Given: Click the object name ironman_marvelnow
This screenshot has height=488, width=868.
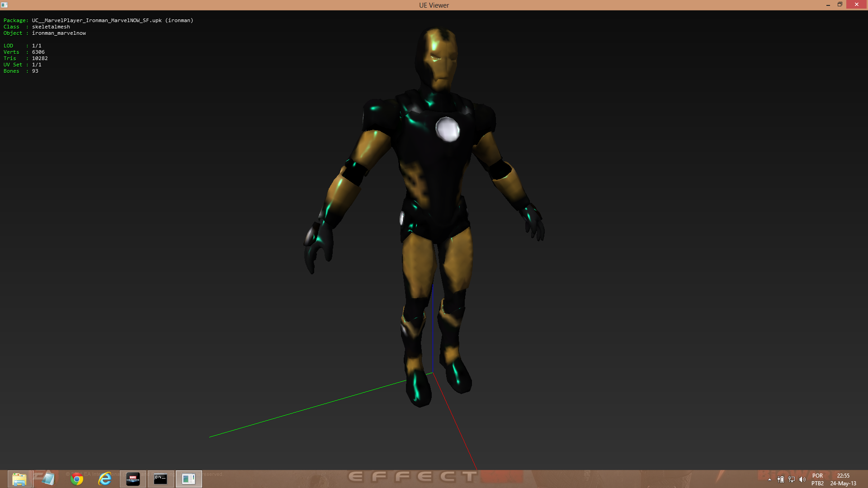Looking at the screenshot, I should click(x=59, y=33).
